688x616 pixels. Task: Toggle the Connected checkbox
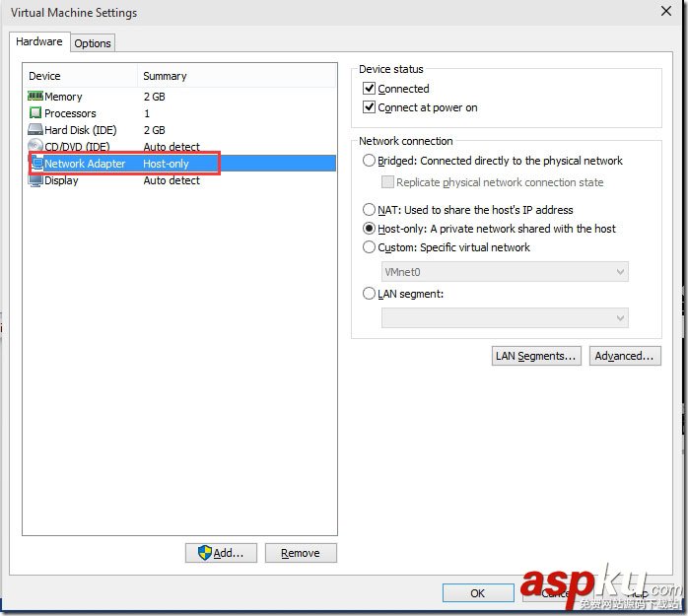[x=369, y=88]
